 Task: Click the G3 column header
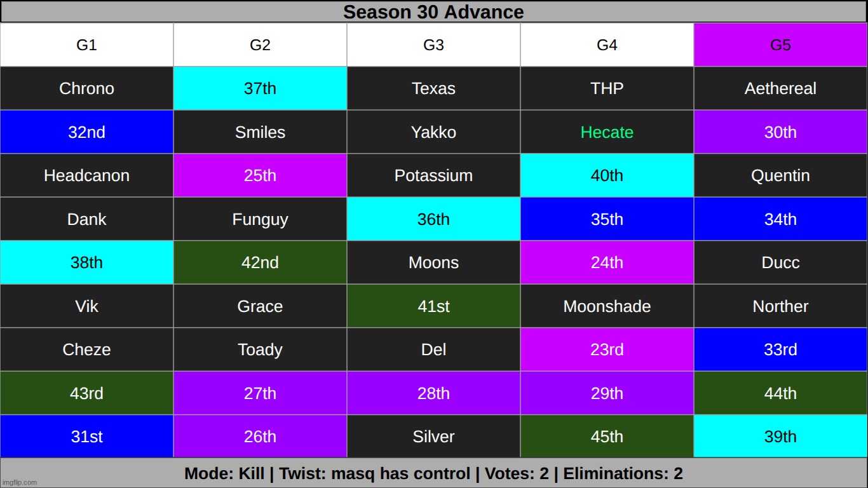pos(433,45)
